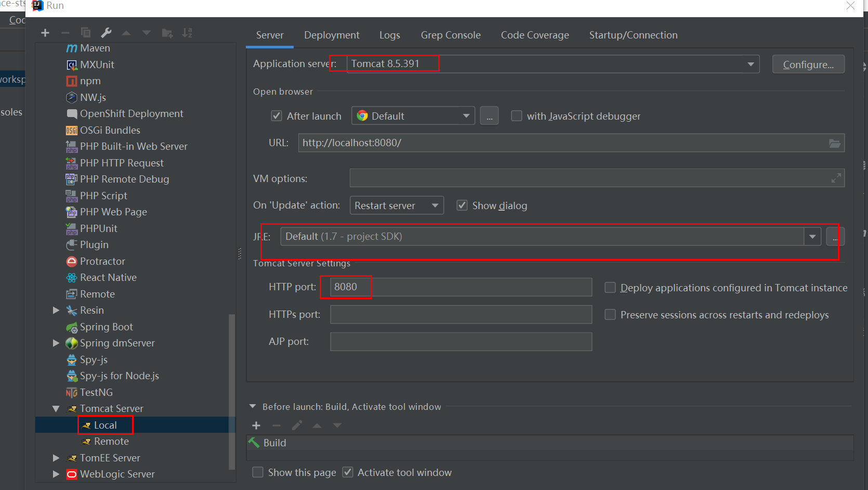
Task: Click the HTTP port input field
Action: point(461,287)
